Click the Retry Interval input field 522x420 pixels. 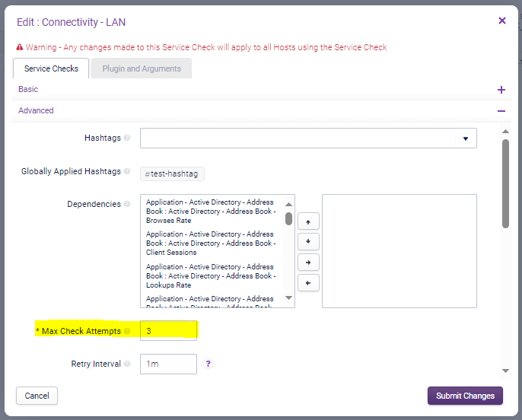(168, 364)
